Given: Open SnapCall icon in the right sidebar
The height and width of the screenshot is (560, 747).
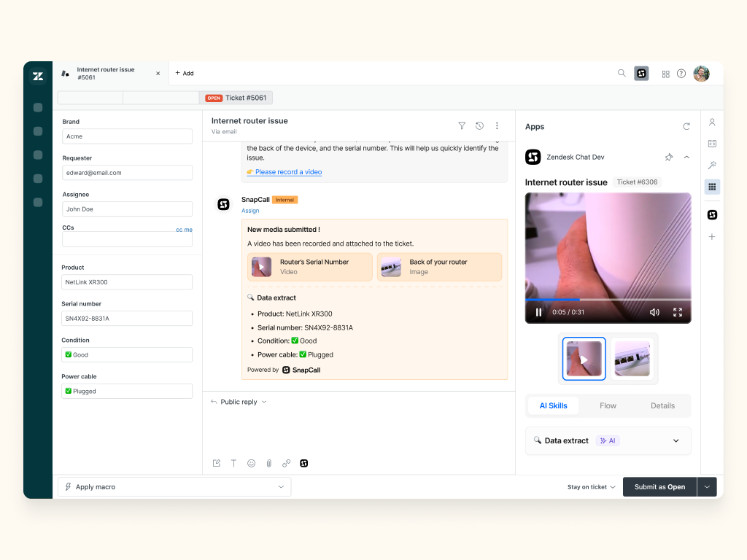Looking at the screenshot, I should coord(712,214).
